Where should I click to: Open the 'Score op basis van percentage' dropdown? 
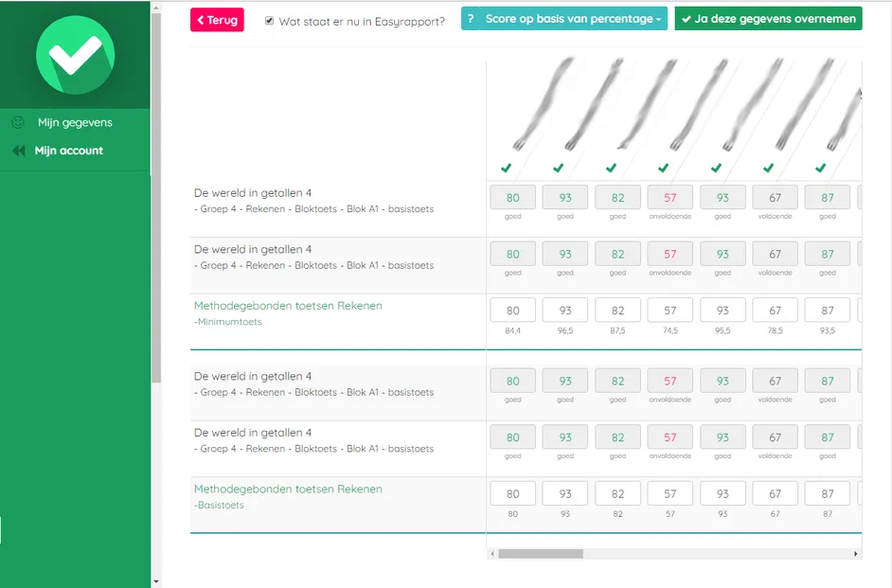pyautogui.click(x=574, y=19)
